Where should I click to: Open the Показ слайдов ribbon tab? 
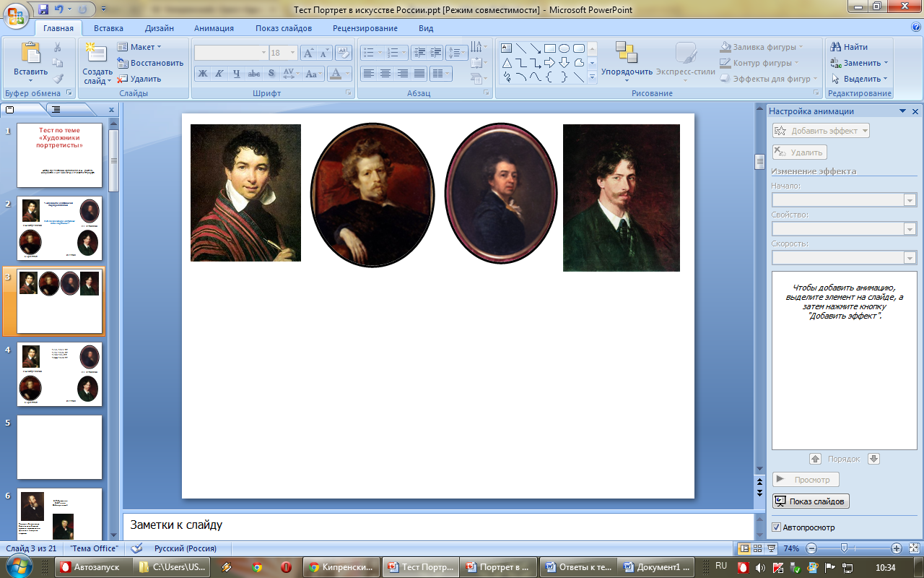[284, 28]
